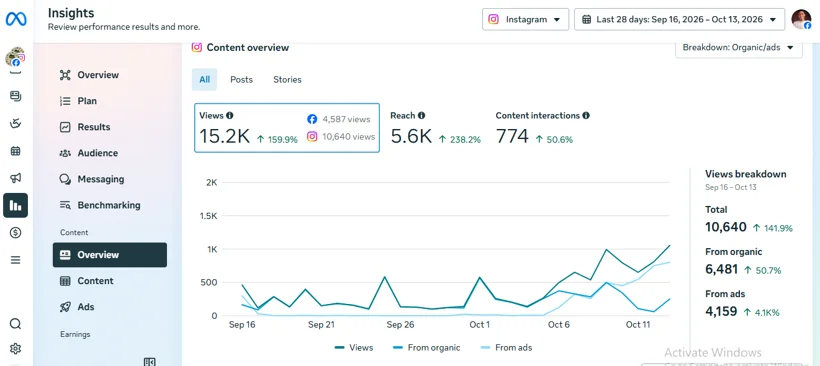Open Ads with the rocket icon
The image size is (820, 366).
110,307
